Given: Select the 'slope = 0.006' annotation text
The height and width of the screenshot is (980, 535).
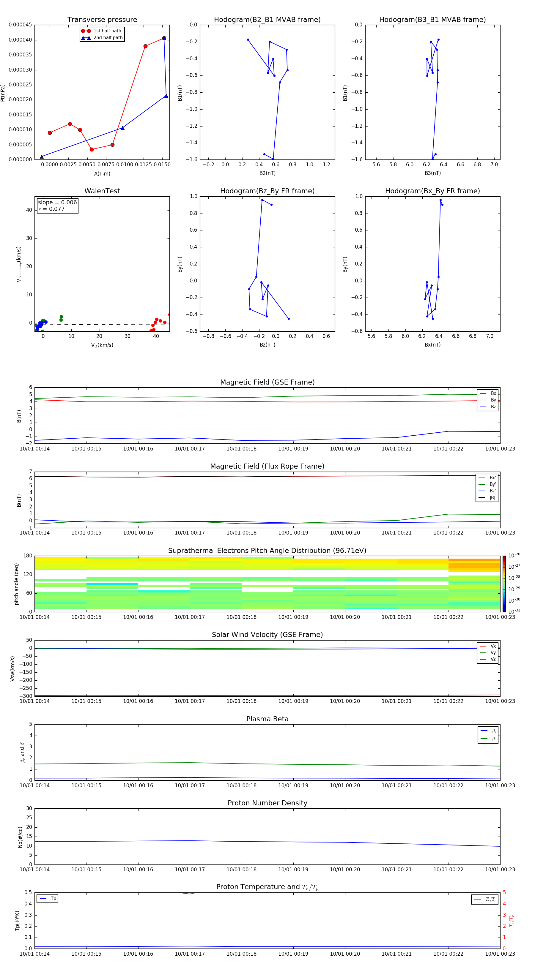Looking at the screenshot, I should pos(57,203).
